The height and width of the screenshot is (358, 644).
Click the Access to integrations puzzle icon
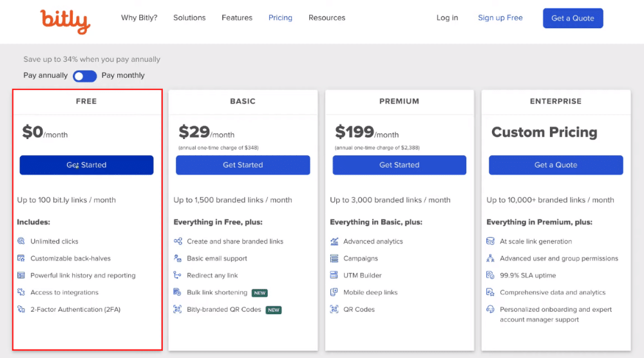click(x=21, y=292)
